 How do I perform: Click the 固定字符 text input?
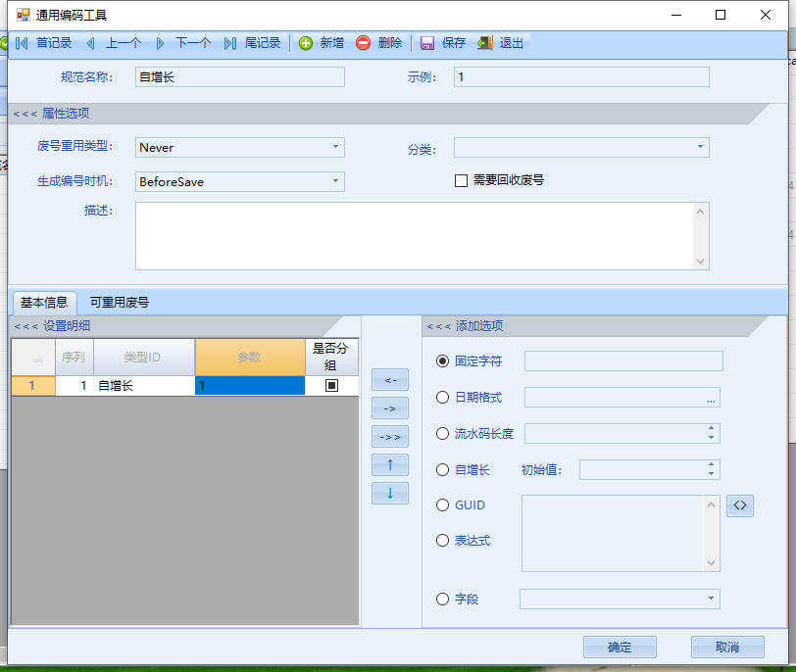click(623, 361)
